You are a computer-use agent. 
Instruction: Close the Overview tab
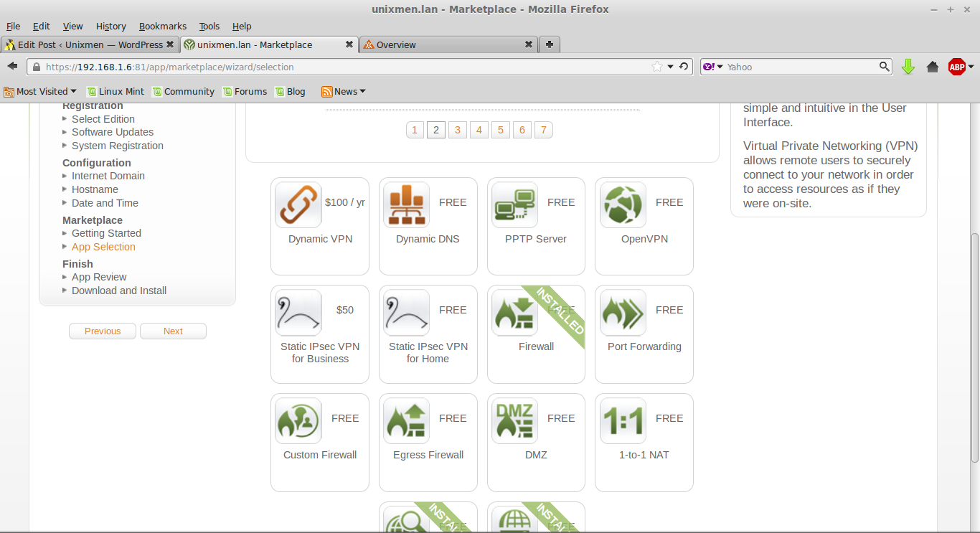pos(529,44)
